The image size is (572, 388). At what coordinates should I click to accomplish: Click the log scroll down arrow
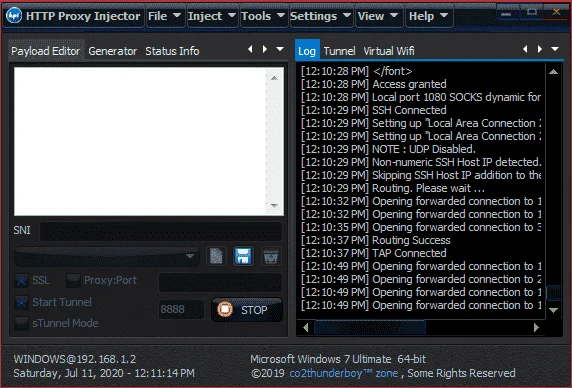(553, 310)
